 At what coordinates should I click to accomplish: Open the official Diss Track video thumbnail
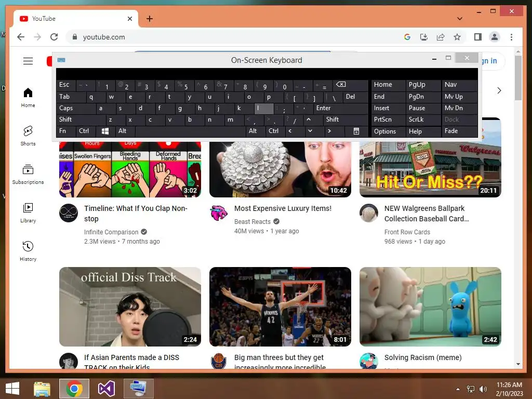[x=130, y=307]
